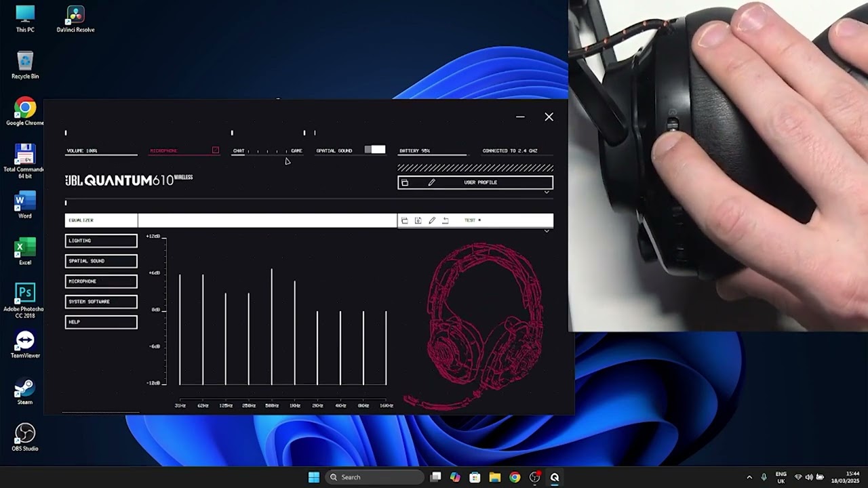Open Task View on the taskbar
868x488 pixels.
coord(436,477)
